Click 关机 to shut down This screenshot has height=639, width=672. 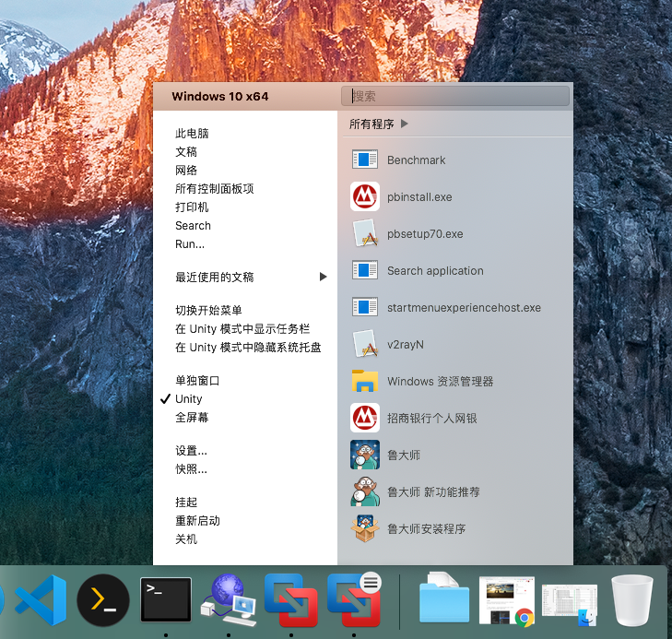coord(186,538)
